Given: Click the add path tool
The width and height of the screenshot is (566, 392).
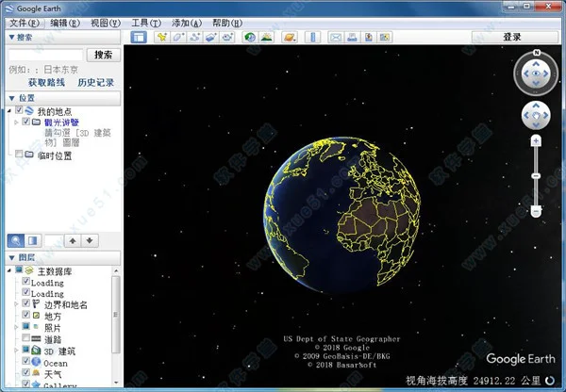Looking at the screenshot, I should coord(194,37).
